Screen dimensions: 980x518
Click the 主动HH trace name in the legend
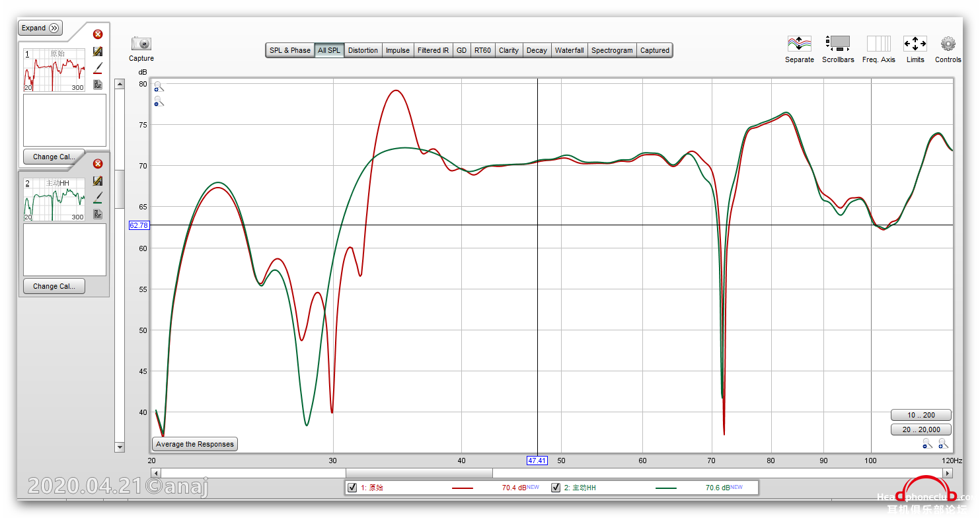coord(584,488)
